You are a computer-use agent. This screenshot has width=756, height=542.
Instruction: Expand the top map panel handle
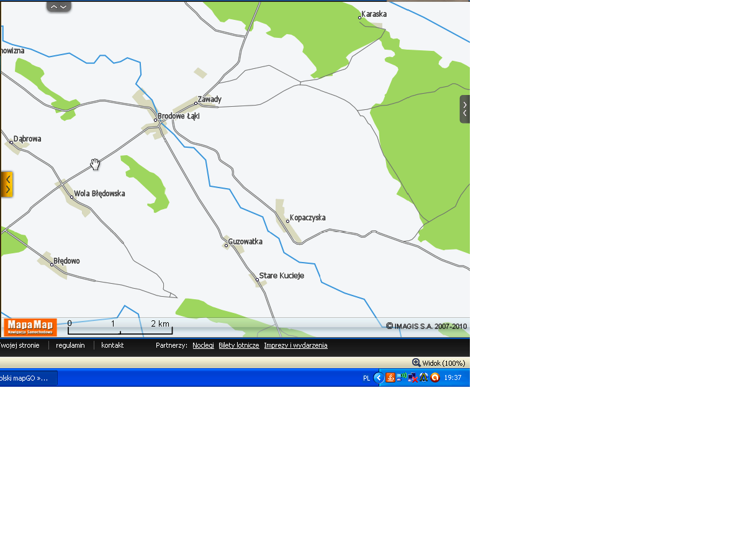59,7
